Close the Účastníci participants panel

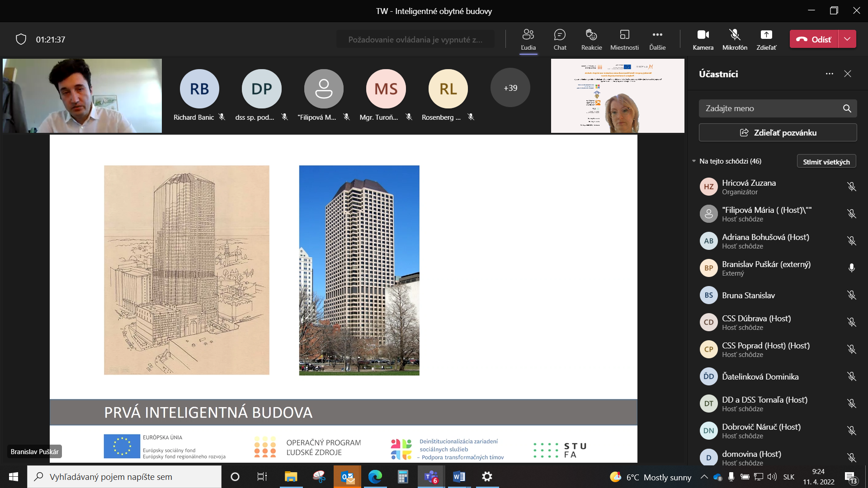(x=848, y=74)
